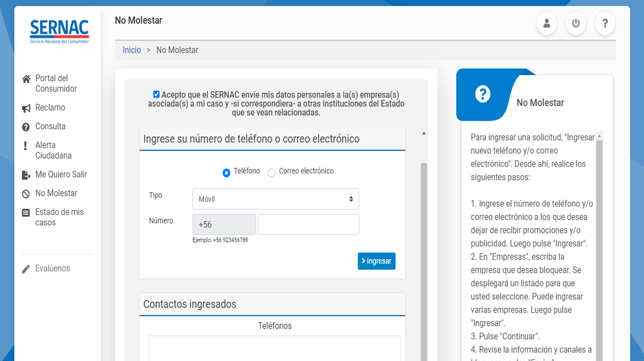Click the +56 country code field
This screenshot has height=361, width=644.
click(x=224, y=224)
